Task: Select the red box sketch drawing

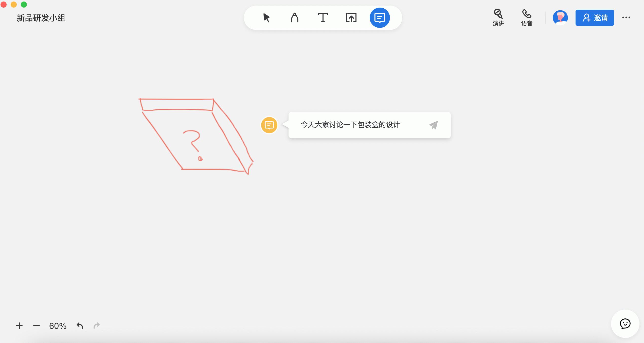Action: click(196, 136)
